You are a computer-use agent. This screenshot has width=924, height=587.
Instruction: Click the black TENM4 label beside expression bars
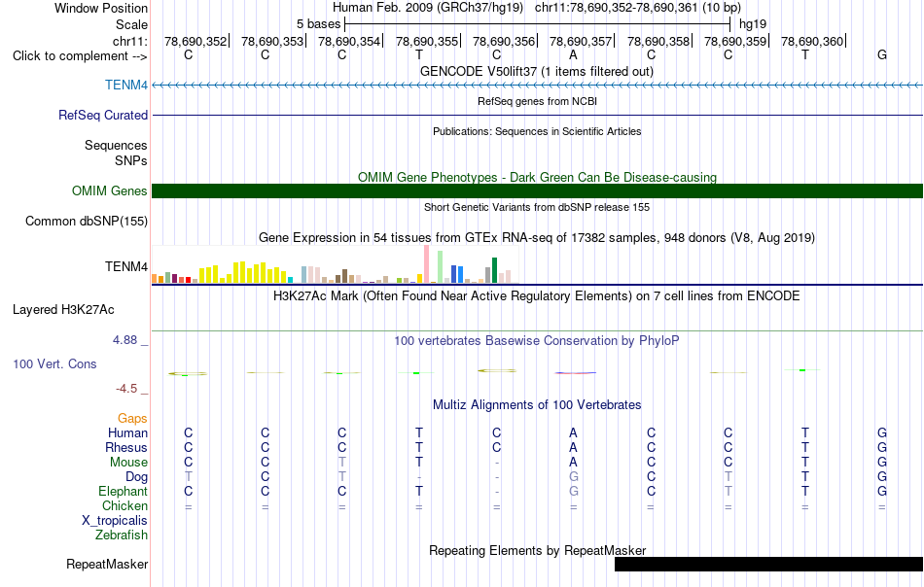(126, 266)
